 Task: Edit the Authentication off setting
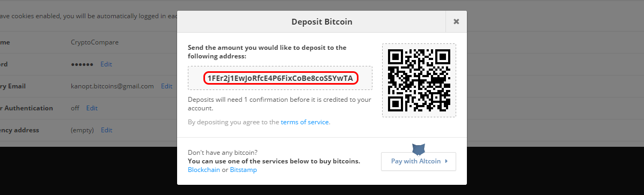coord(92,108)
